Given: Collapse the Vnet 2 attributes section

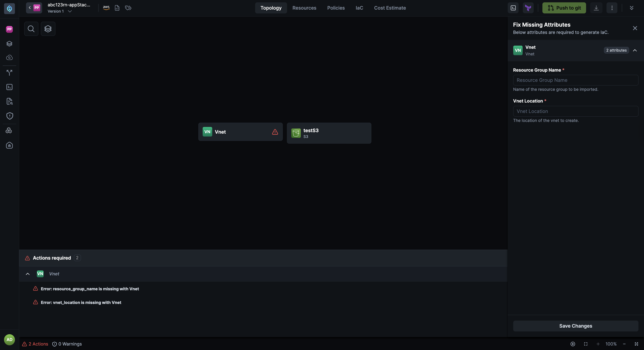Looking at the screenshot, I should (634, 50).
